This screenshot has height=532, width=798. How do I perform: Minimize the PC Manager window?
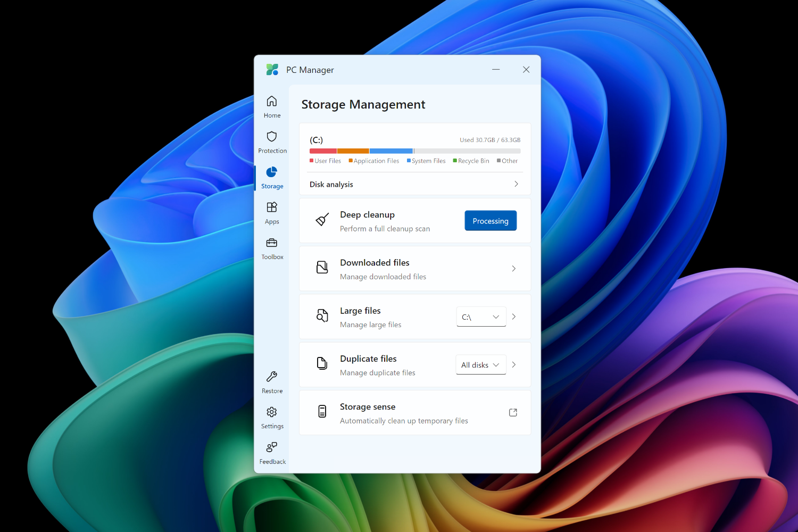pos(496,70)
